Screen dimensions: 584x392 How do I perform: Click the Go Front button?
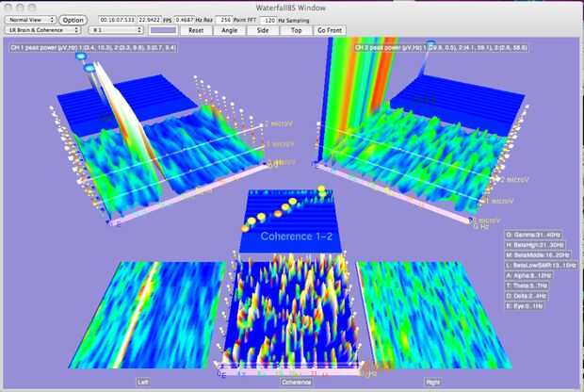[x=330, y=30]
